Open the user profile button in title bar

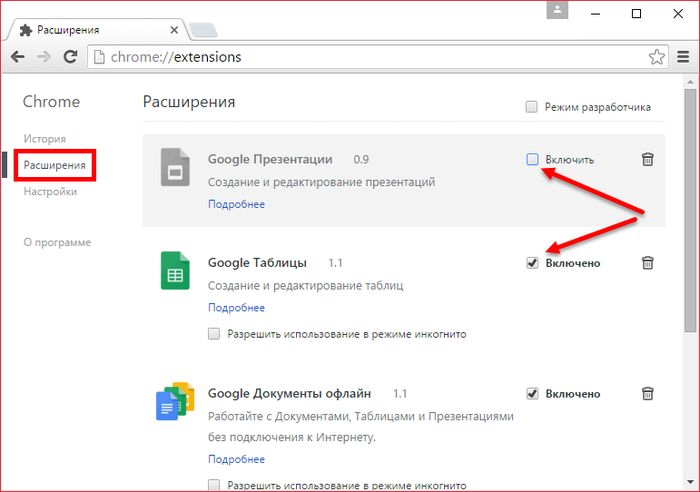click(557, 10)
